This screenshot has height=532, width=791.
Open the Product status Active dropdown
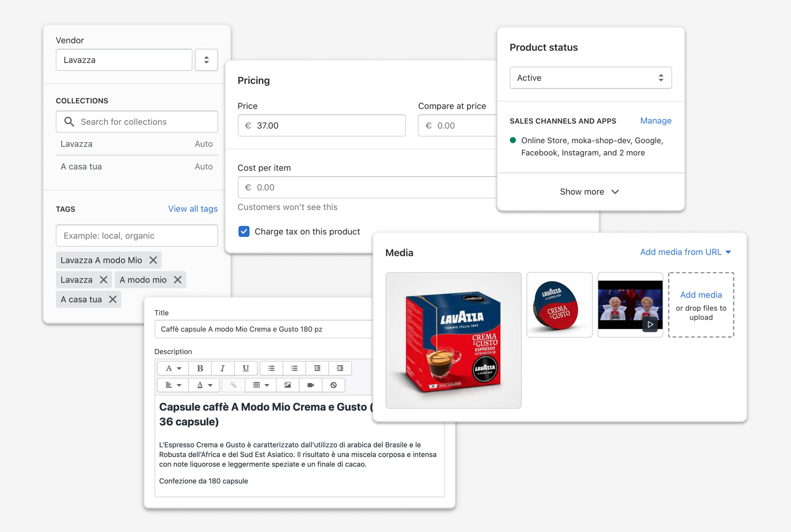click(x=590, y=78)
